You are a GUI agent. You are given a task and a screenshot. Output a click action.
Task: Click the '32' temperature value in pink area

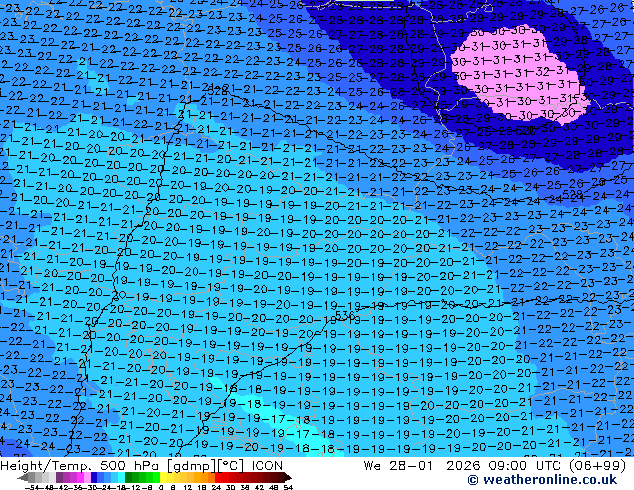click(542, 72)
